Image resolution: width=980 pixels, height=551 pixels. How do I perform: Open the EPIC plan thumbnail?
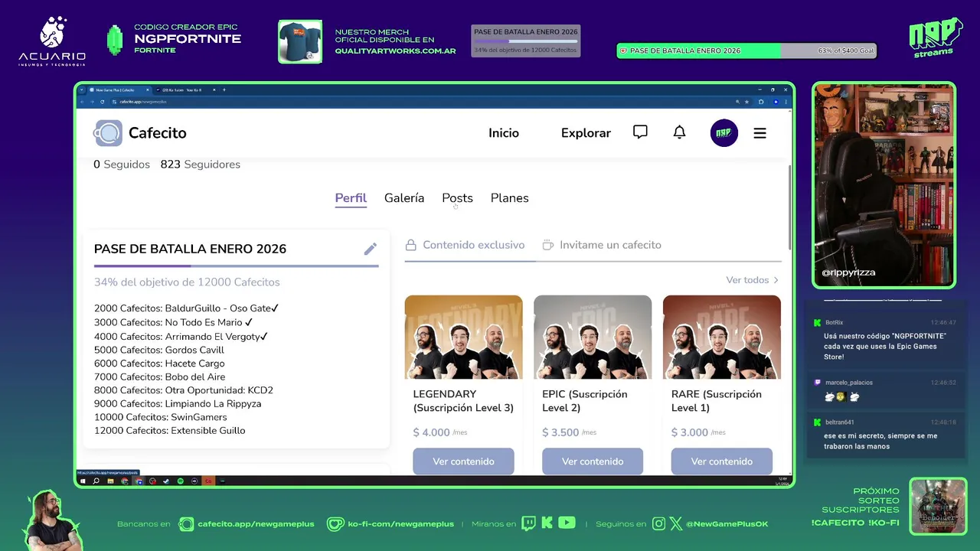pyautogui.click(x=593, y=337)
